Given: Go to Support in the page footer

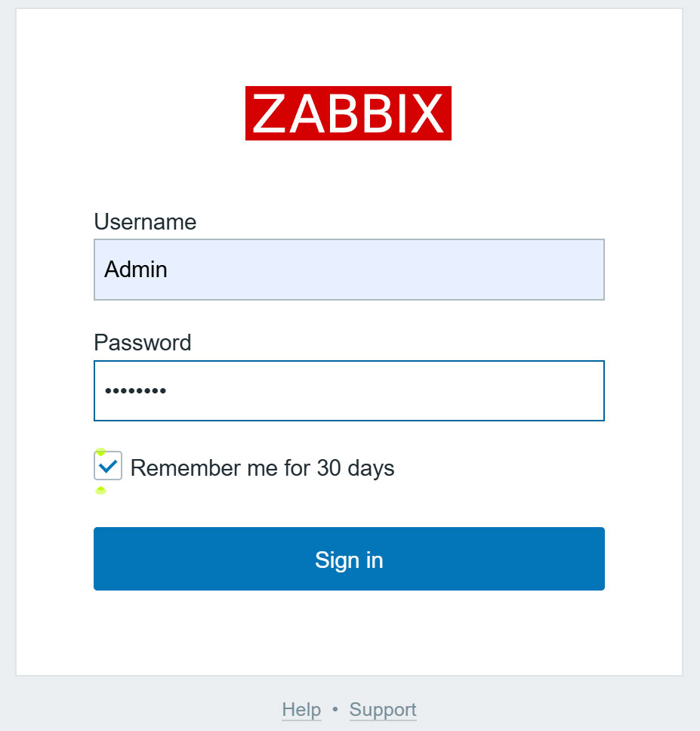Looking at the screenshot, I should pyautogui.click(x=383, y=710).
